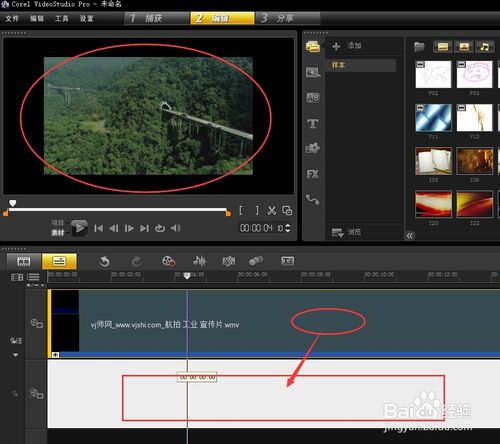Image resolution: width=500 pixels, height=444 pixels.
Task: Open the Title (T) library
Action: 312,124
